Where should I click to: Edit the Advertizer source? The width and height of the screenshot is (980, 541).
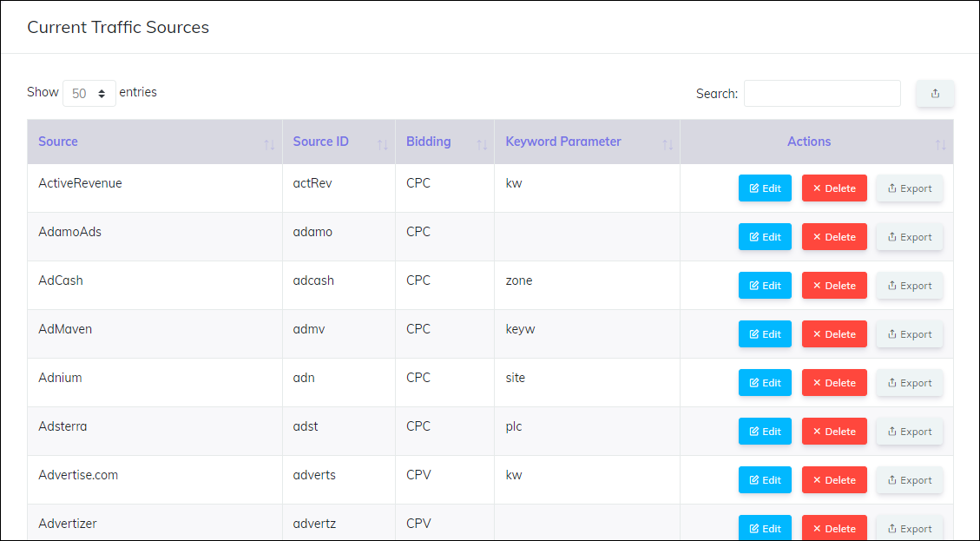[765, 528]
